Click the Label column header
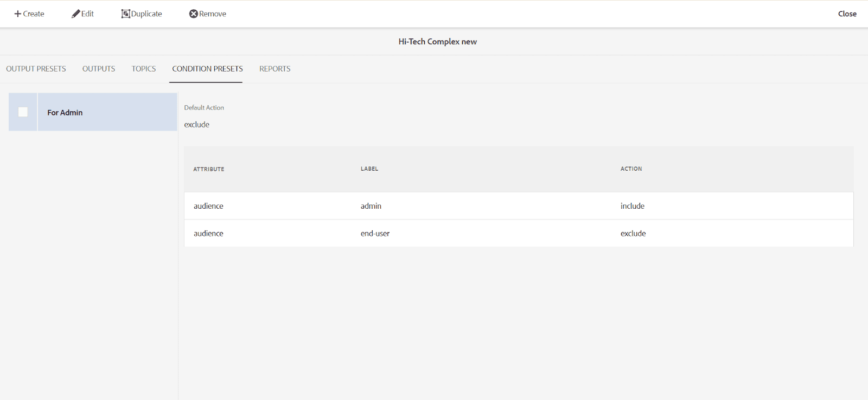This screenshot has width=868, height=400. (x=369, y=169)
